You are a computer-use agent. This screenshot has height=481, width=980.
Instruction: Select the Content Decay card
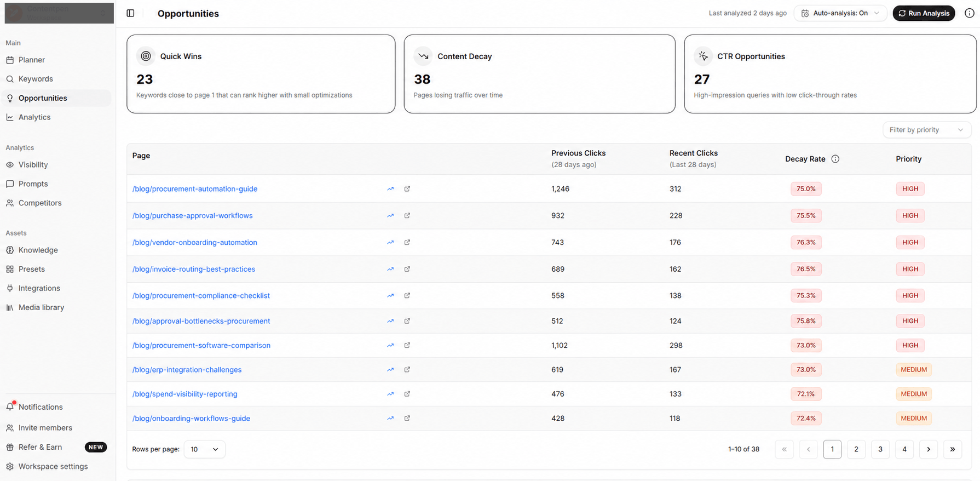click(540, 74)
